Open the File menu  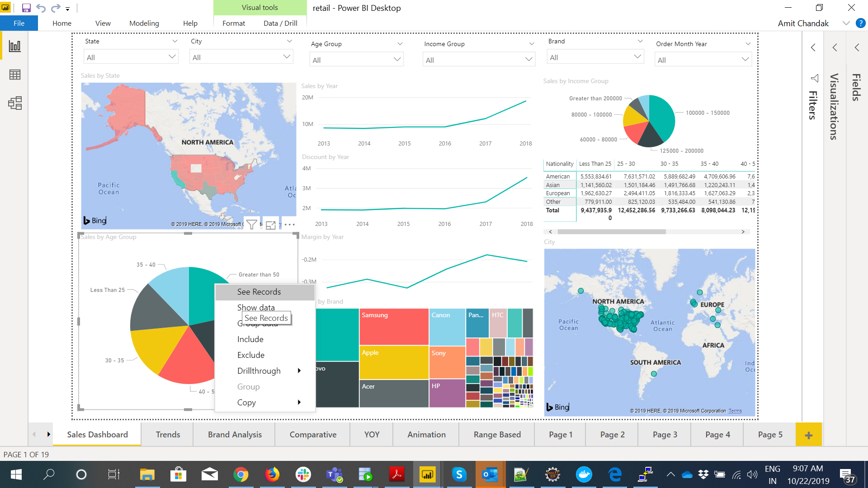point(19,23)
